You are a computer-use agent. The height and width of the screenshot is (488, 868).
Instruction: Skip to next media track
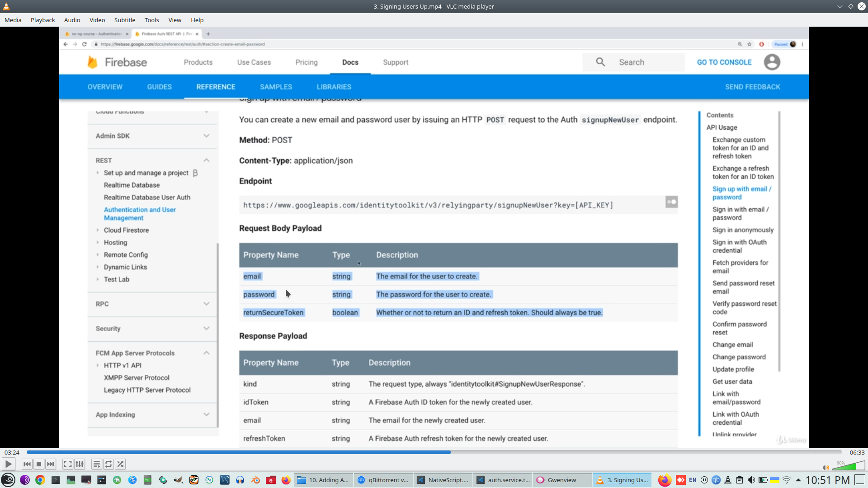pyautogui.click(x=51, y=464)
